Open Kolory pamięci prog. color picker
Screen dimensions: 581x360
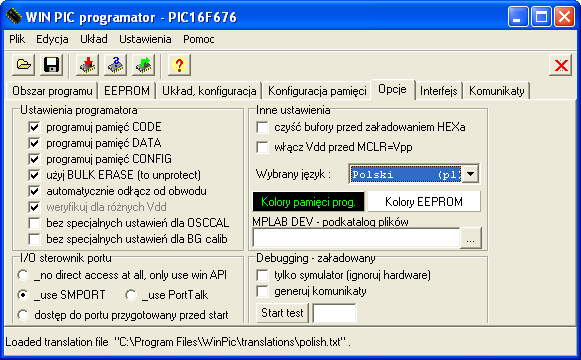coord(308,202)
